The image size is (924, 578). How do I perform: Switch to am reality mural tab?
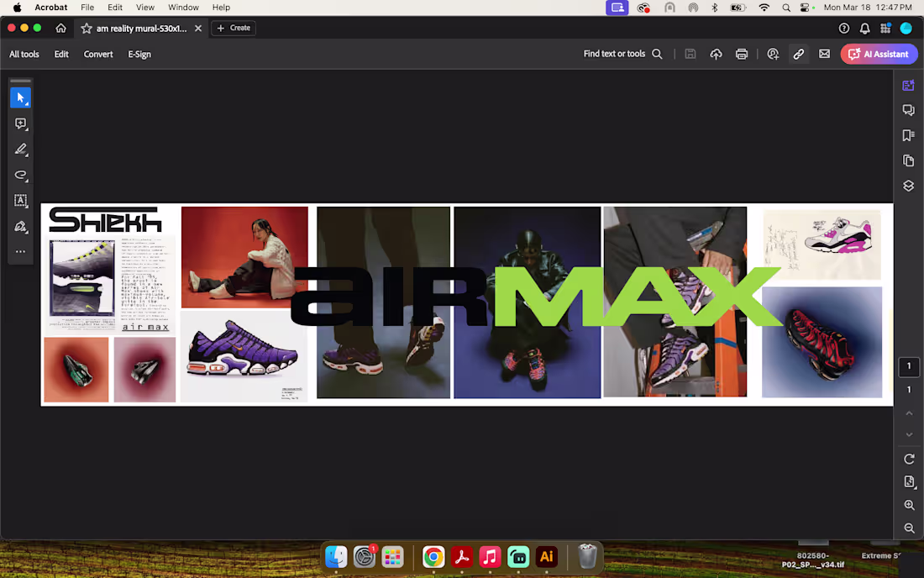coord(141,29)
